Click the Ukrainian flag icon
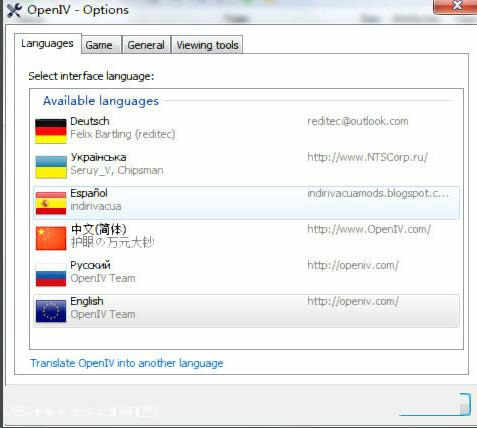This screenshot has width=477, height=428. (51, 167)
